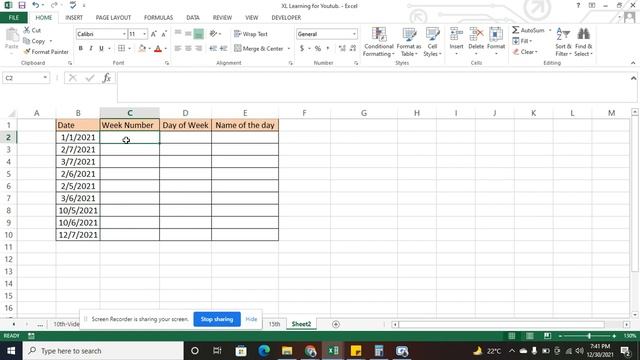Toggle Middle Align vertical alignment
The height and width of the screenshot is (360, 640).
(x=188, y=34)
